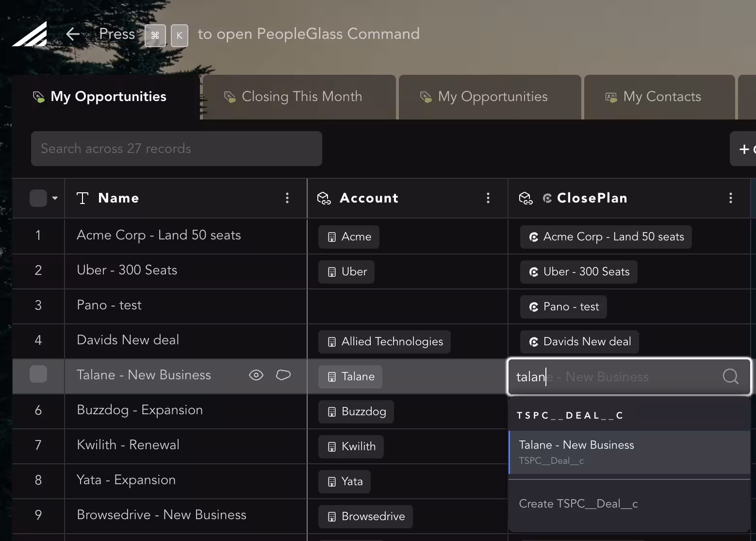Open the Account column options menu
Viewport: 756px width, 541px height.
tap(488, 198)
